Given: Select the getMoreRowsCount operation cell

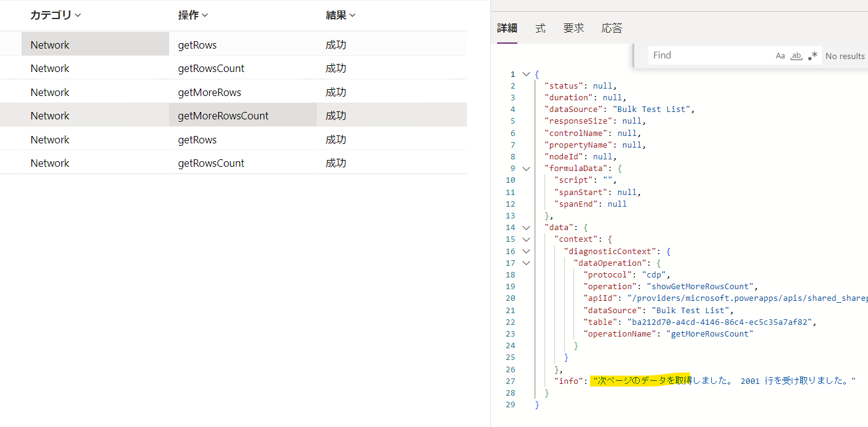Looking at the screenshot, I should click(x=243, y=116).
